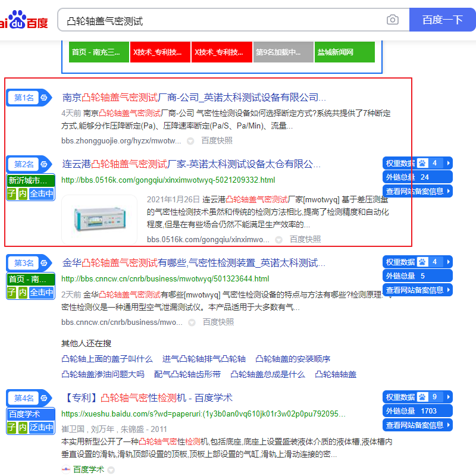The height and width of the screenshot is (476, 476).
Task: Click the search box containing 凸轮轴盖气密测试
Action: coord(220,20)
